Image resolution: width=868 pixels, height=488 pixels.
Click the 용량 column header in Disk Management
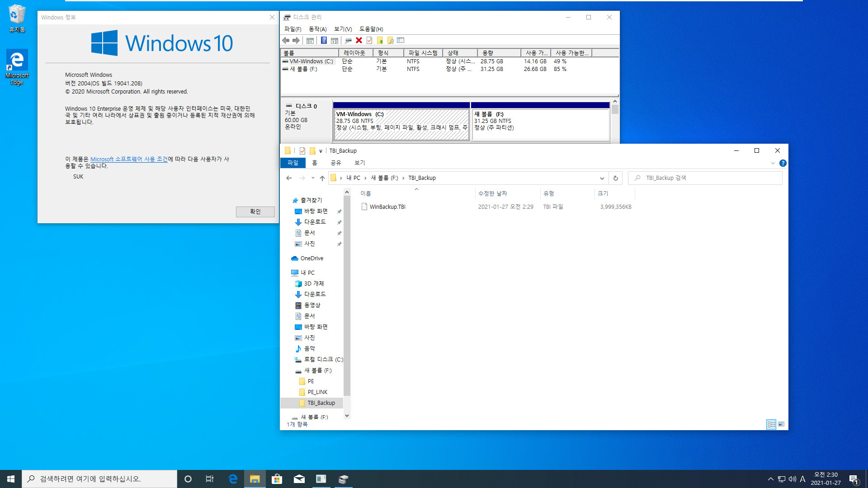pyautogui.click(x=499, y=53)
